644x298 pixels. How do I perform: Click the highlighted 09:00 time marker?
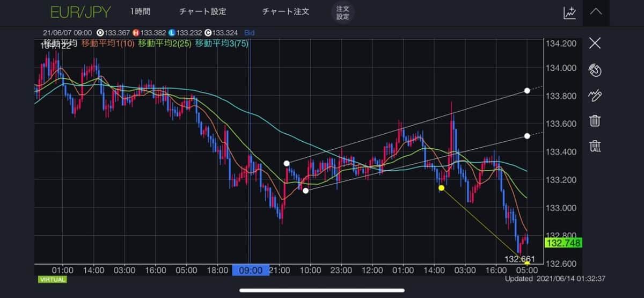pyautogui.click(x=251, y=270)
